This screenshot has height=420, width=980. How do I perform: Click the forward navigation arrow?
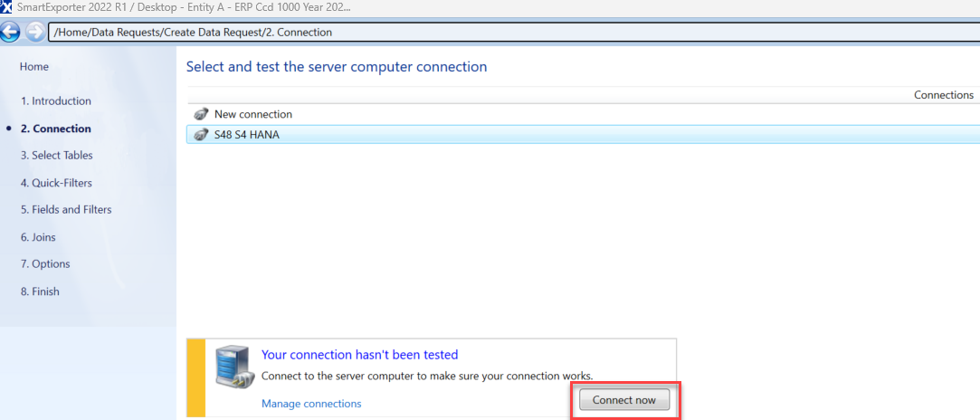click(34, 32)
